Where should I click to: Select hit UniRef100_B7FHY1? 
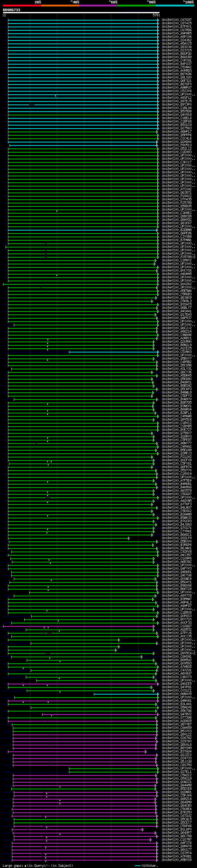click(x=176, y=26)
